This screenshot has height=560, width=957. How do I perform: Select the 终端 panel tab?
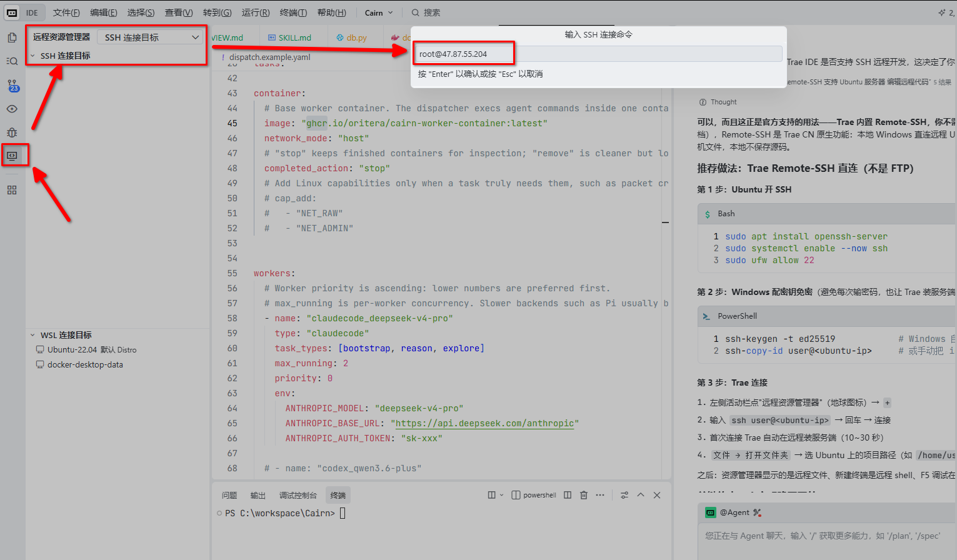(338, 495)
